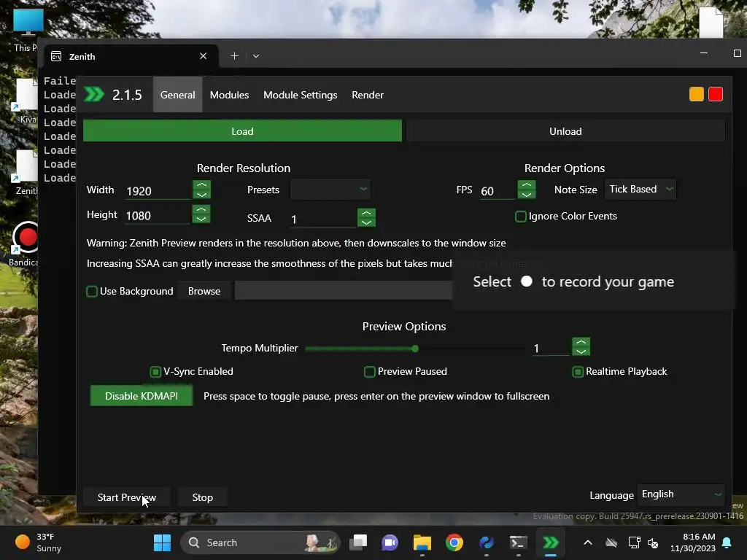Click the SSAA value field
The width and height of the screenshot is (747, 560).
322,219
